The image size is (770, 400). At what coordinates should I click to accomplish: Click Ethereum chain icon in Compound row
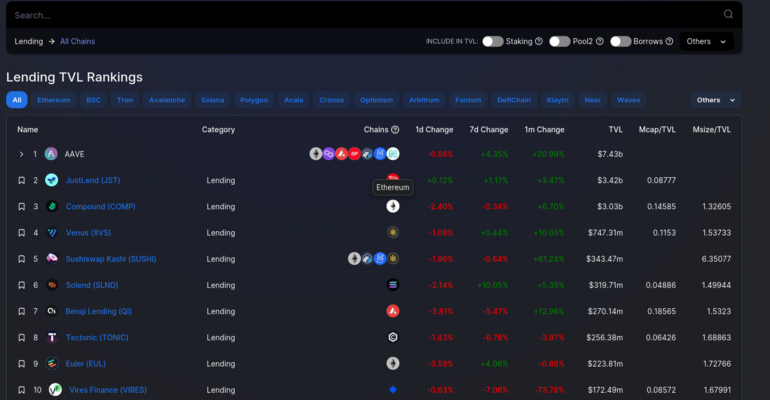coord(393,206)
